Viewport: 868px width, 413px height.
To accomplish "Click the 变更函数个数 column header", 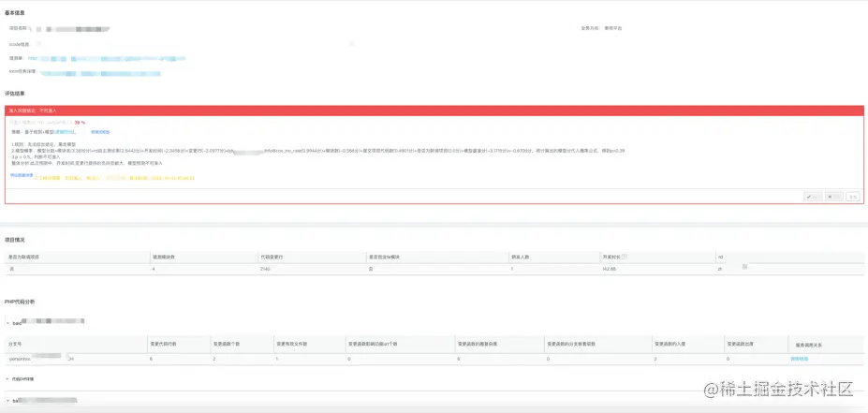I will pyautogui.click(x=227, y=344).
